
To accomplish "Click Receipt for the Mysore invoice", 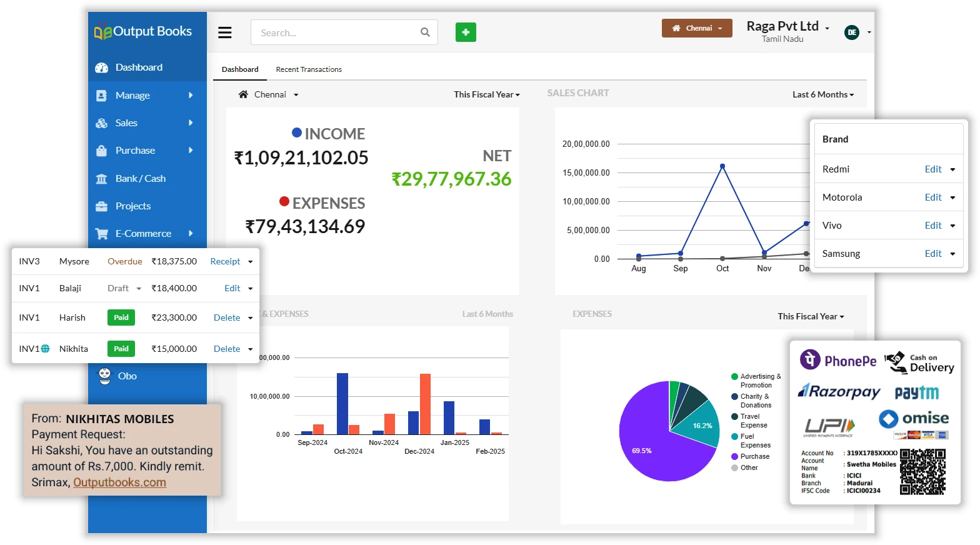I will point(225,261).
